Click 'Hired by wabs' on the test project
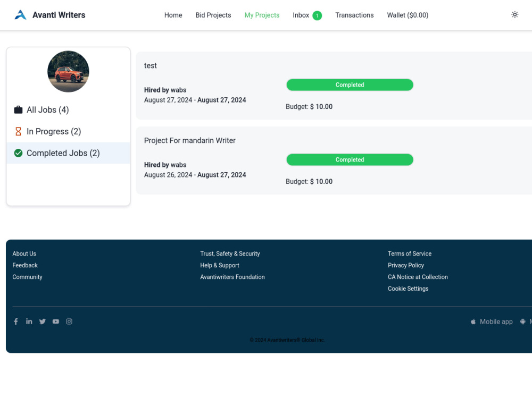Image resolution: width=532 pixels, height=398 pixels. [165, 90]
